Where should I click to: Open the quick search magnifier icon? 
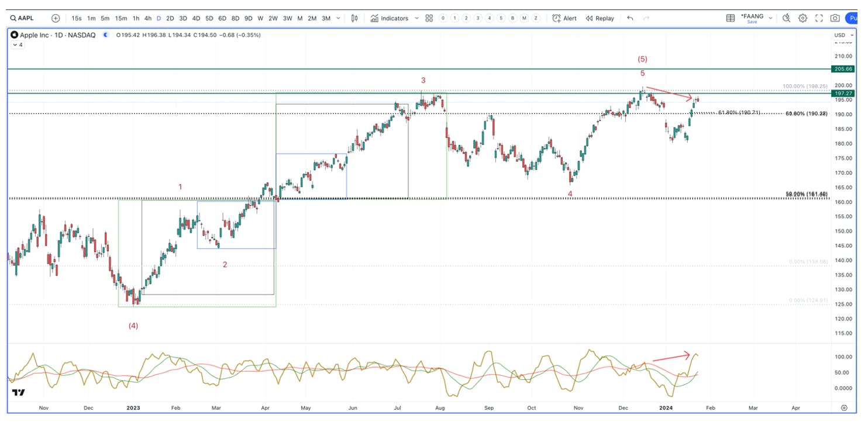click(x=787, y=18)
